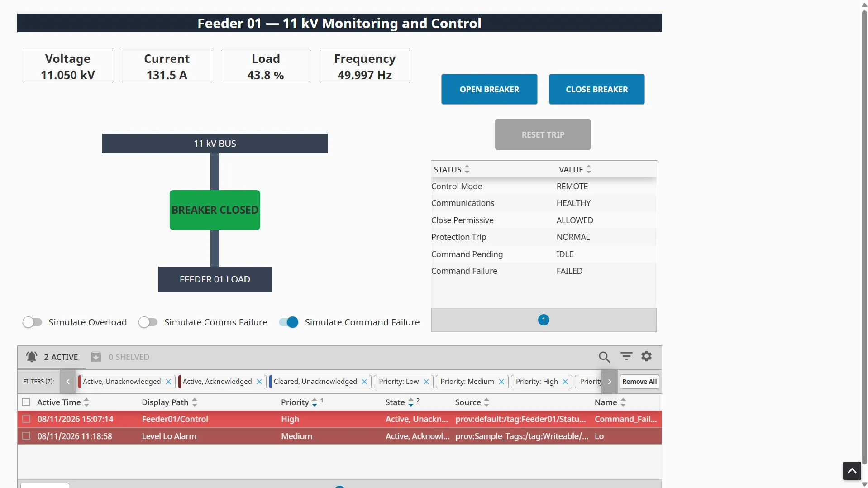This screenshot has width=868, height=488.
Task: Go to status table page 1
Action: [544, 320]
